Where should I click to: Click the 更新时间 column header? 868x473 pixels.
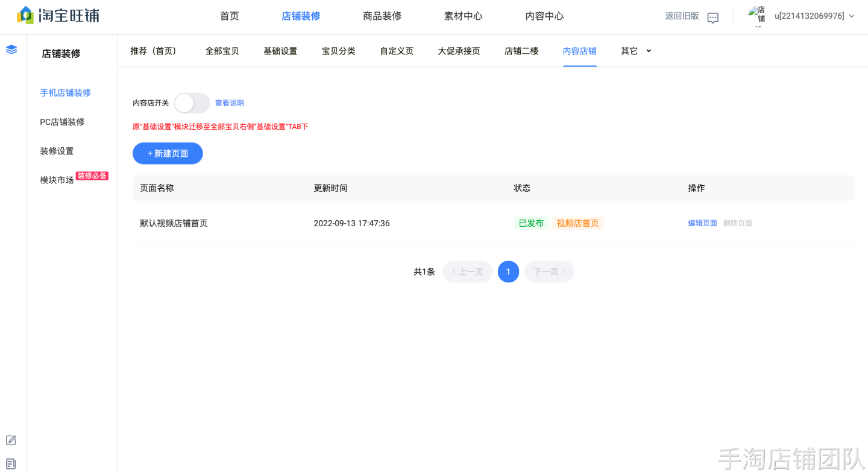(331, 188)
